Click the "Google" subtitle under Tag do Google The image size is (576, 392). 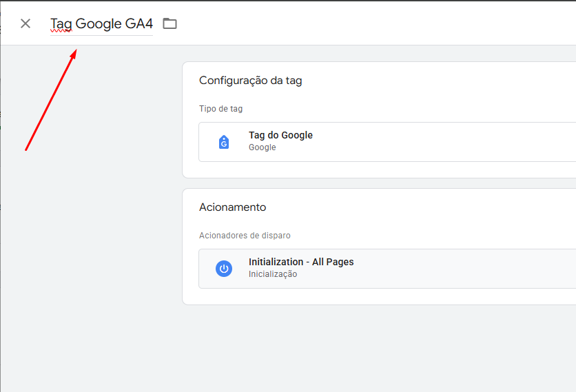(263, 147)
